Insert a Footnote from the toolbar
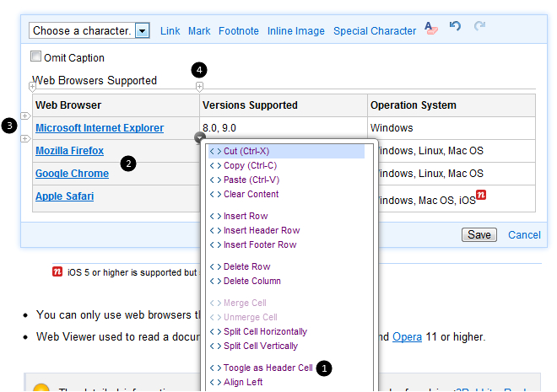This screenshot has height=392, width=557. point(239,31)
